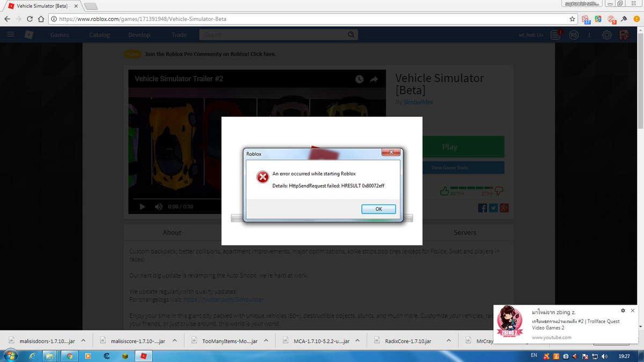Click the Chrome profile name button
644x362 pixels.
point(581,4)
